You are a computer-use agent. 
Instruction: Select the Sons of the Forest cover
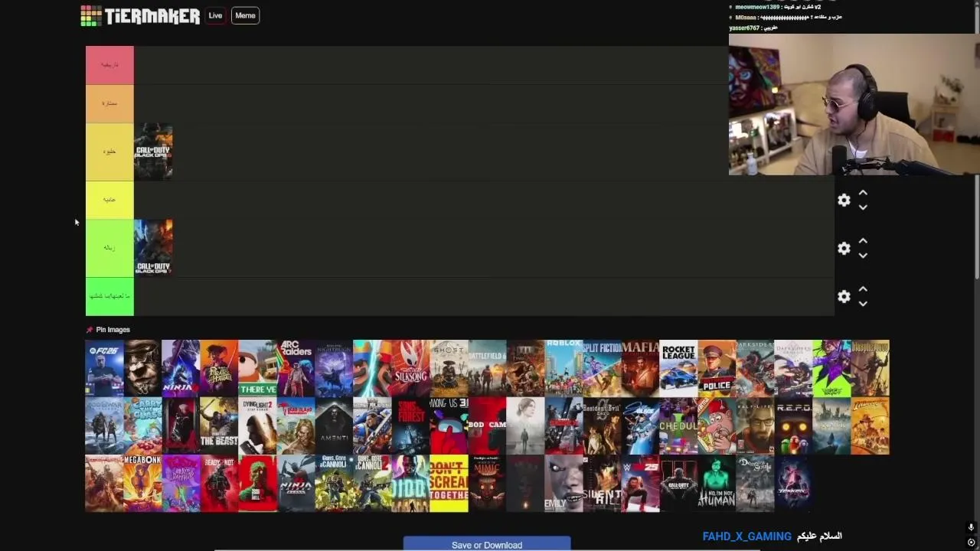[x=410, y=425]
